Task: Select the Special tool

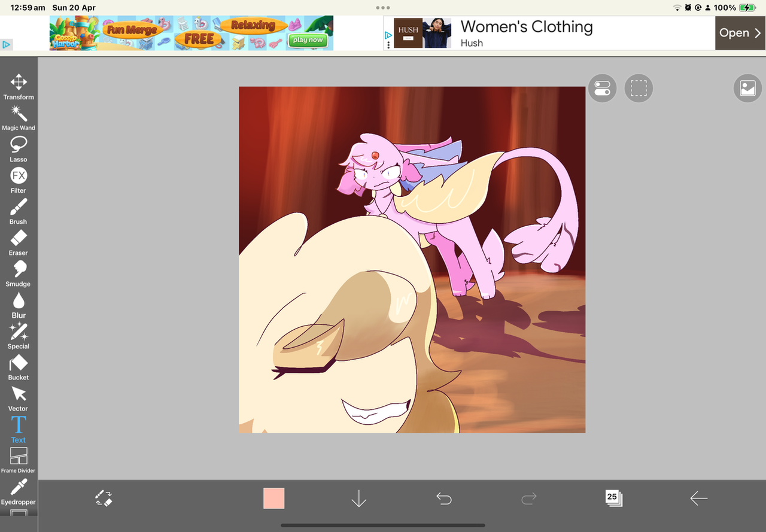Action: (x=19, y=336)
